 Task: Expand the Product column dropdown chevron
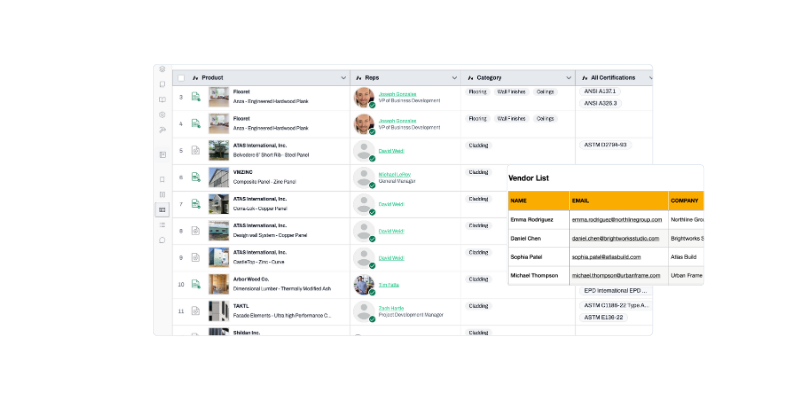[343, 78]
